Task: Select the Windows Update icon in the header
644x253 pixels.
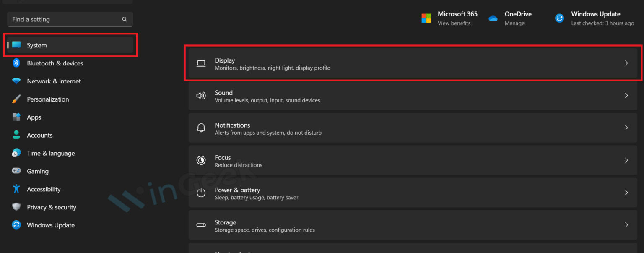Action: 559,18
